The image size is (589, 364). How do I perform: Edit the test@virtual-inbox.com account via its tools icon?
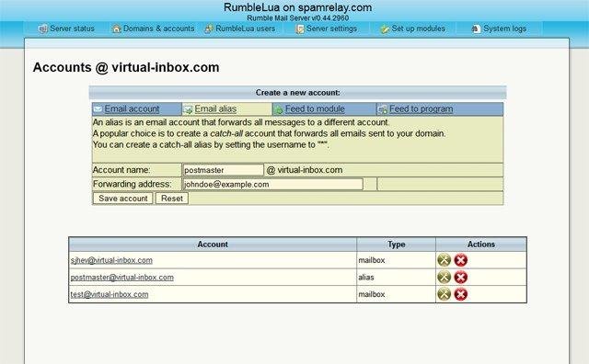(444, 294)
